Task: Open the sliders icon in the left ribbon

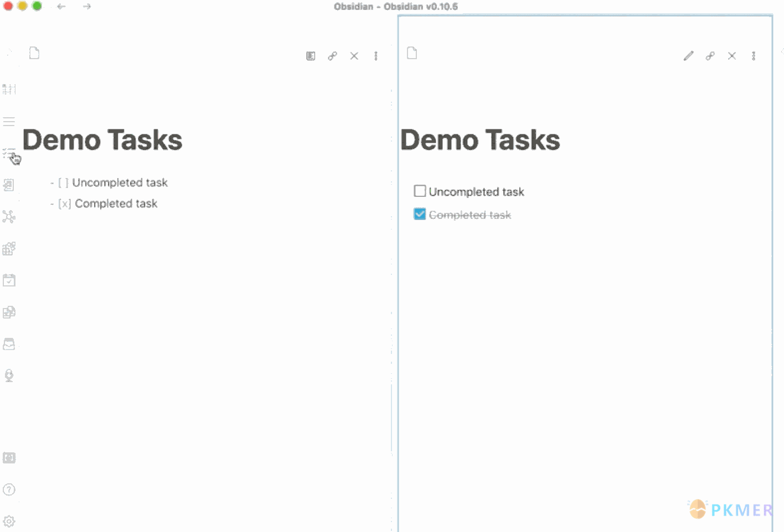Action: [x=9, y=89]
